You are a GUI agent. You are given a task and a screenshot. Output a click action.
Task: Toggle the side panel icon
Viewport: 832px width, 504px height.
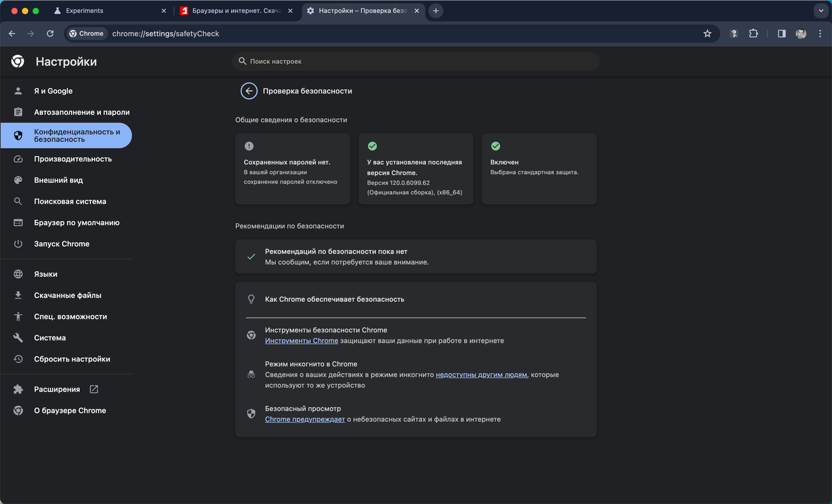(x=782, y=34)
